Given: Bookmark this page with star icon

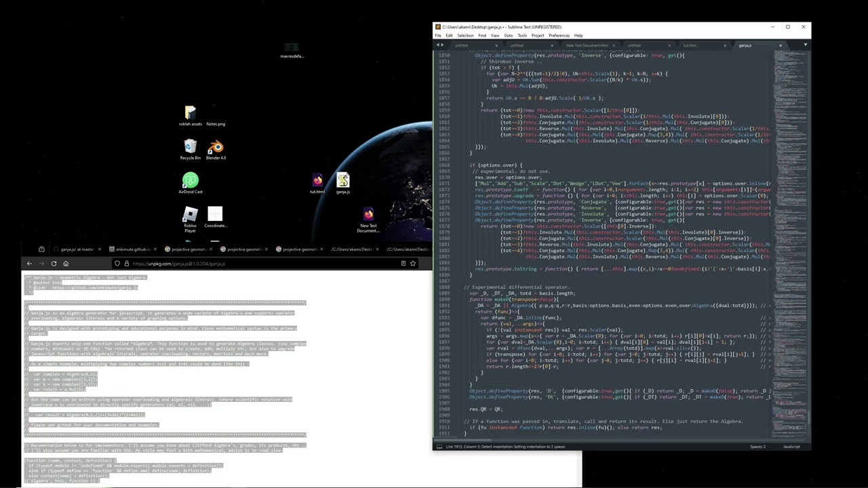Looking at the screenshot, I should click(x=413, y=264).
